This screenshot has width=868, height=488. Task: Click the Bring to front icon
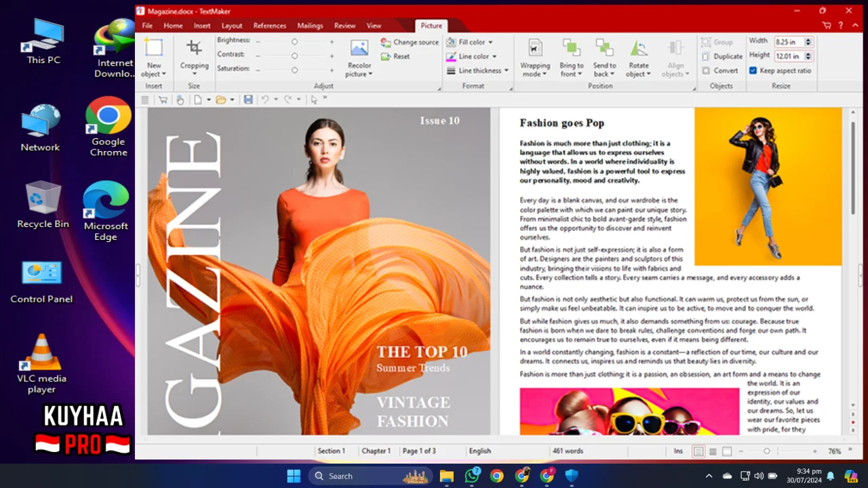pyautogui.click(x=571, y=48)
